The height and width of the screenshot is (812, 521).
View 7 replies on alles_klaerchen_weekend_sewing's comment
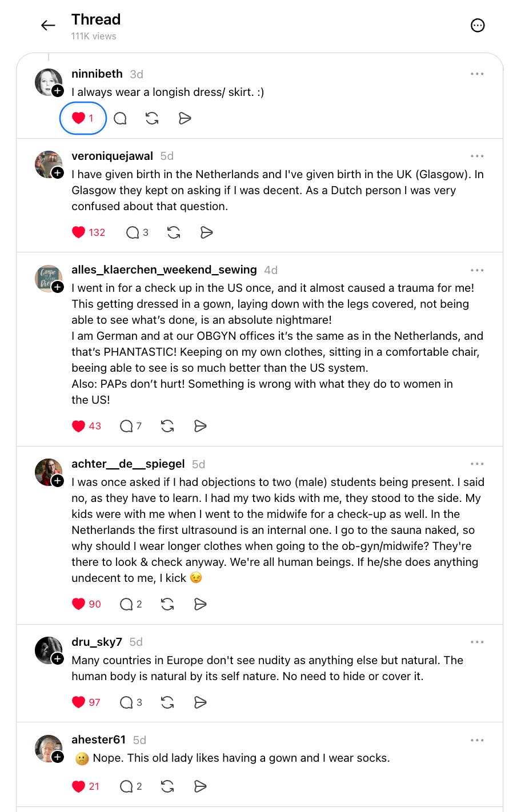pos(131,426)
